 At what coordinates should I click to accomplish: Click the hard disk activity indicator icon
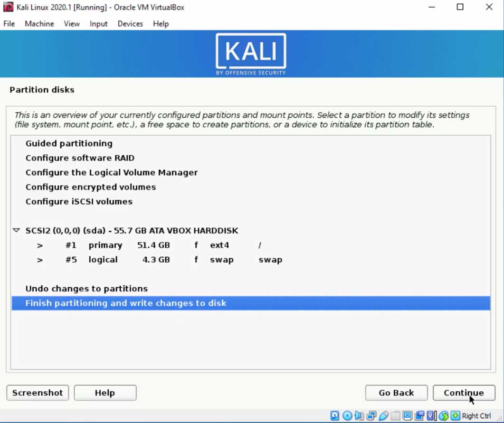pos(334,415)
